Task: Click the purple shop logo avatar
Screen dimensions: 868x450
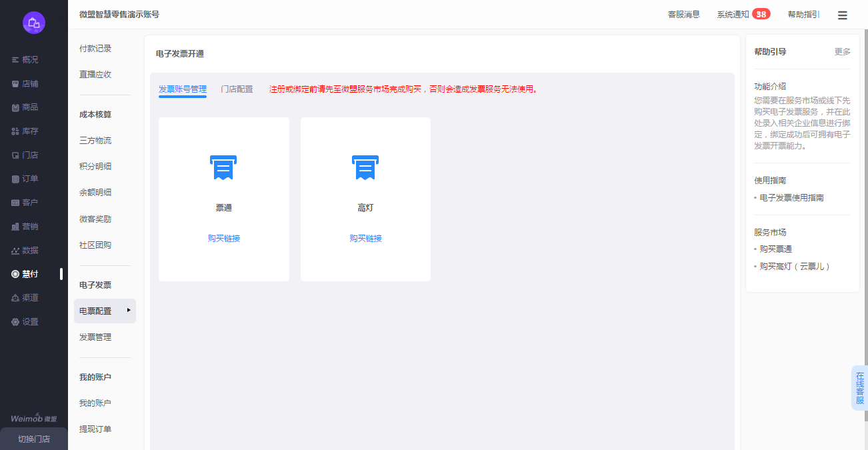Action: coord(34,23)
